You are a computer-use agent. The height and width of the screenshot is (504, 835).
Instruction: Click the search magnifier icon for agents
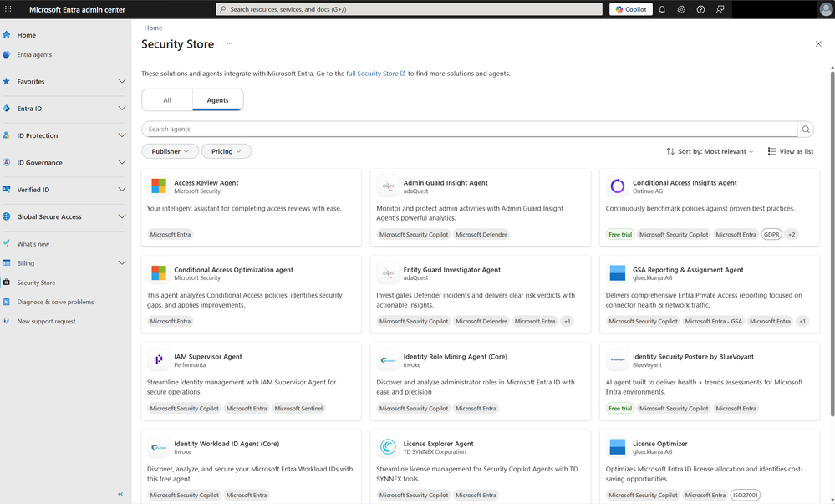point(806,129)
